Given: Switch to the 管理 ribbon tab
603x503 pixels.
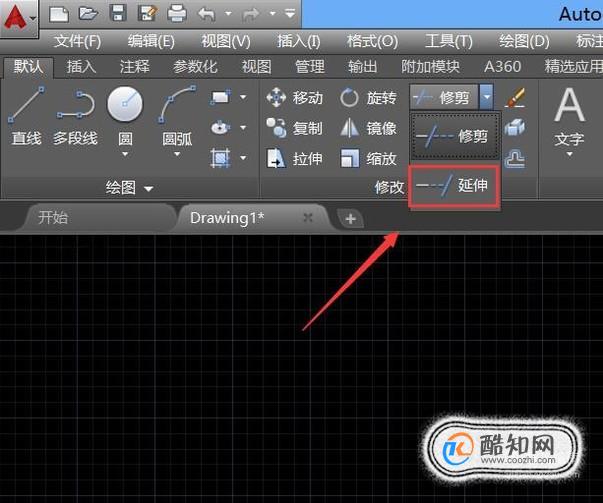Looking at the screenshot, I should 310,67.
